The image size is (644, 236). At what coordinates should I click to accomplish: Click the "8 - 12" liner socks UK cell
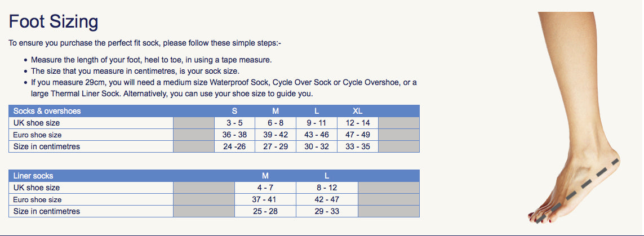(x=327, y=188)
